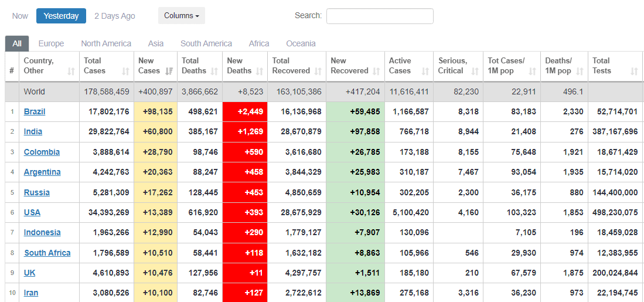
Task: Click into the Search input field
Action: [380, 16]
